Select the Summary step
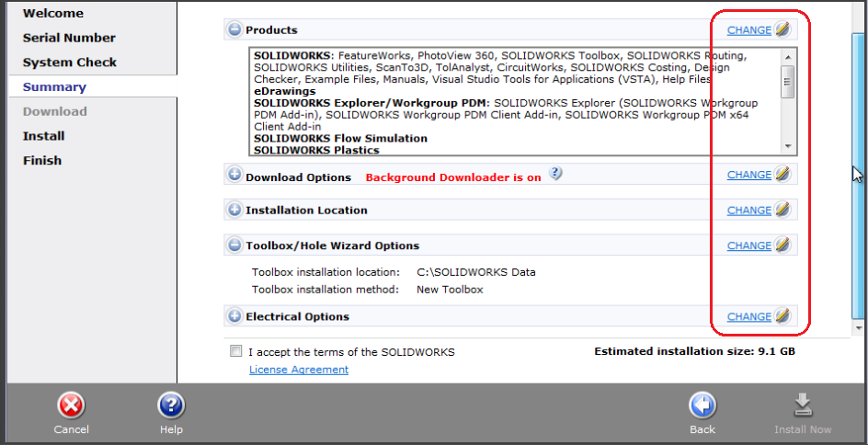Image resolution: width=868 pixels, height=445 pixels. pos(54,87)
